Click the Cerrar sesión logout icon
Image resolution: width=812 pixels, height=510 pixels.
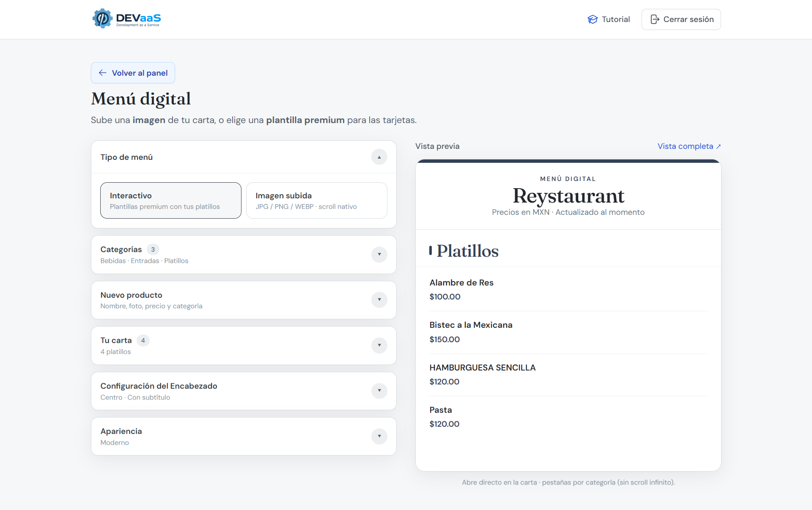655,19
